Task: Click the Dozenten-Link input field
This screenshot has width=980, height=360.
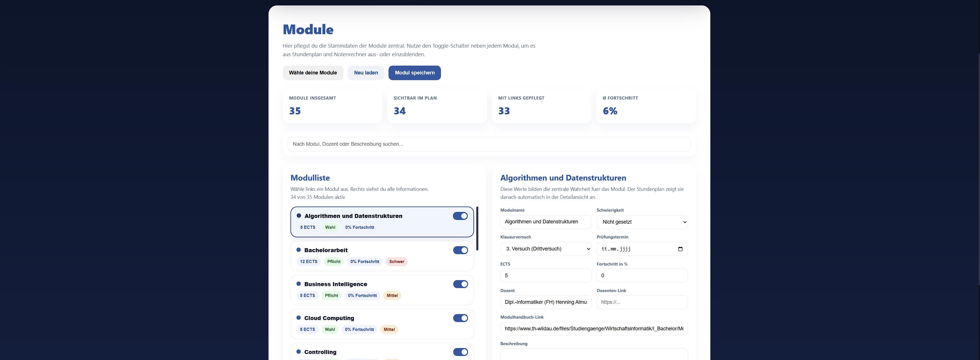Action: tap(642, 302)
